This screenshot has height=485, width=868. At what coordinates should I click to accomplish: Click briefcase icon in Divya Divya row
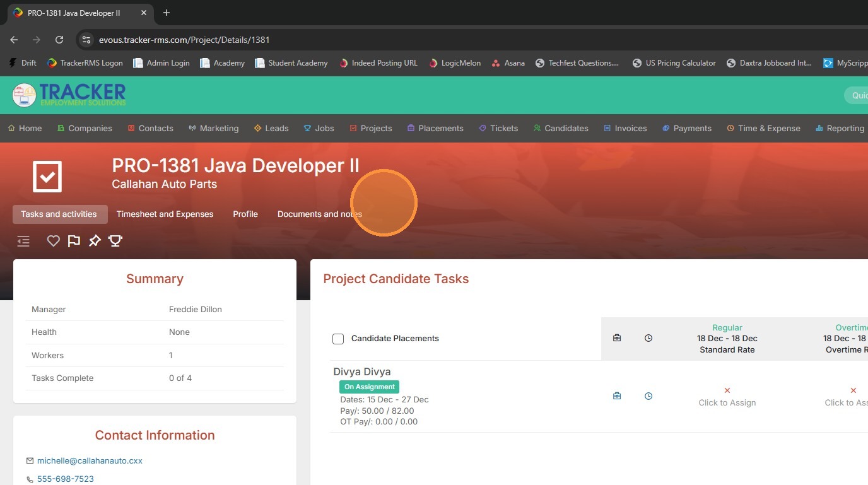click(617, 396)
